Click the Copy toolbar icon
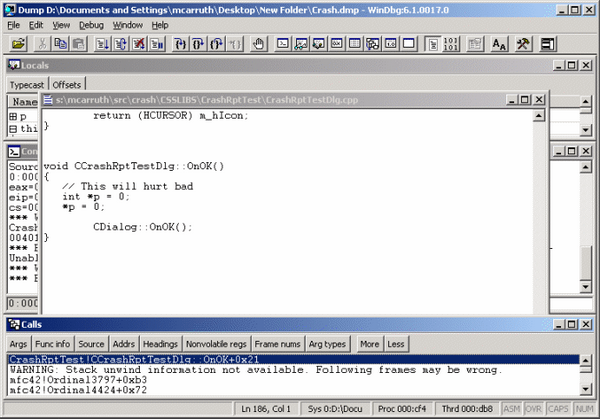 click(x=60, y=44)
